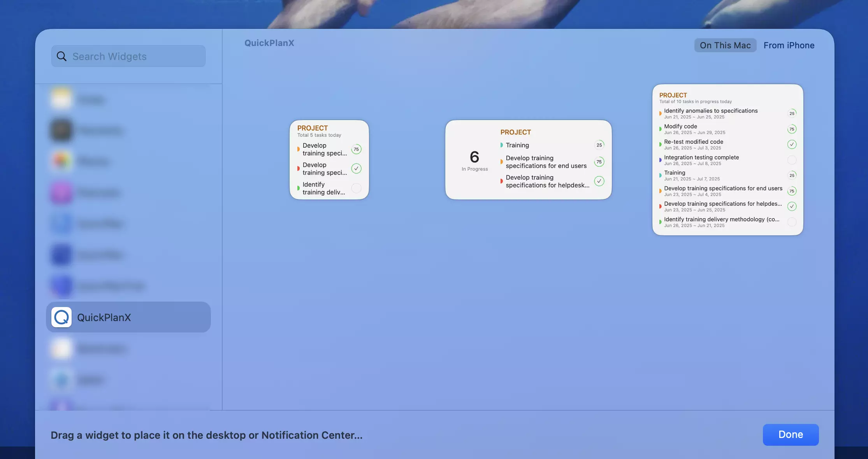868x459 pixels.
Task: Mark Integration testing complete via its empty circle
Action: click(792, 160)
